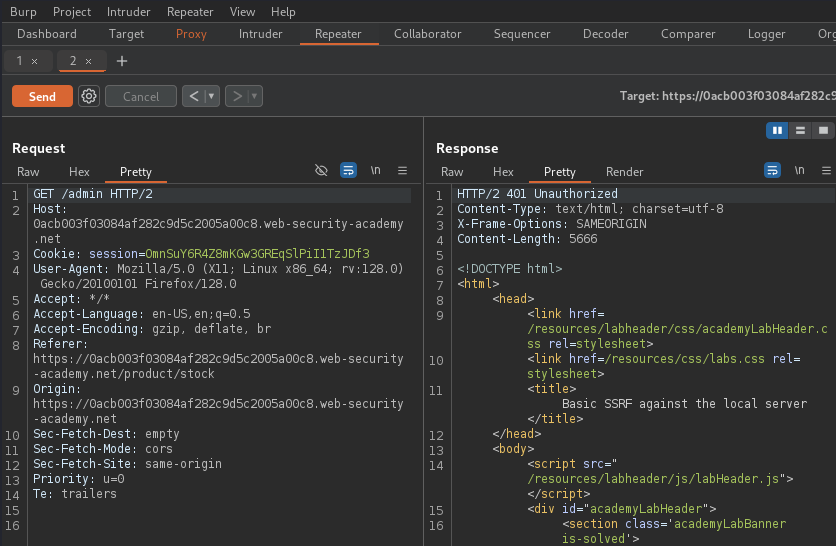Show Response in Raw view
This screenshot has height=546, width=836.
point(452,172)
